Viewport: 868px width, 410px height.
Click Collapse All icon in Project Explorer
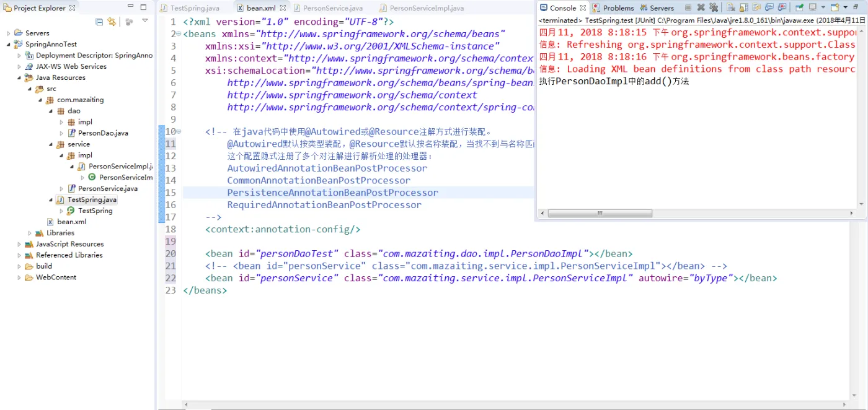coord(99,22)
